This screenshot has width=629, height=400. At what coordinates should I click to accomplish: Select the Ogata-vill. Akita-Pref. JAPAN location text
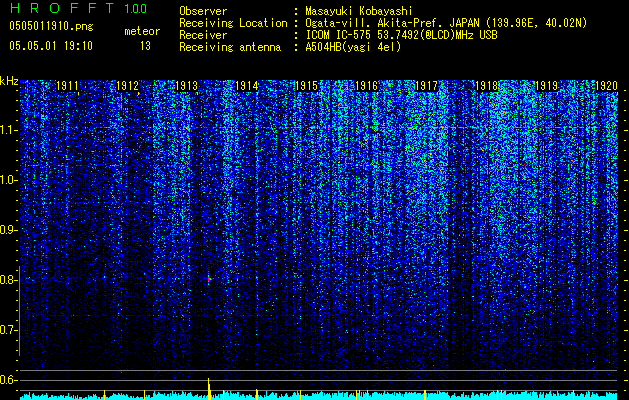(446, 23)
